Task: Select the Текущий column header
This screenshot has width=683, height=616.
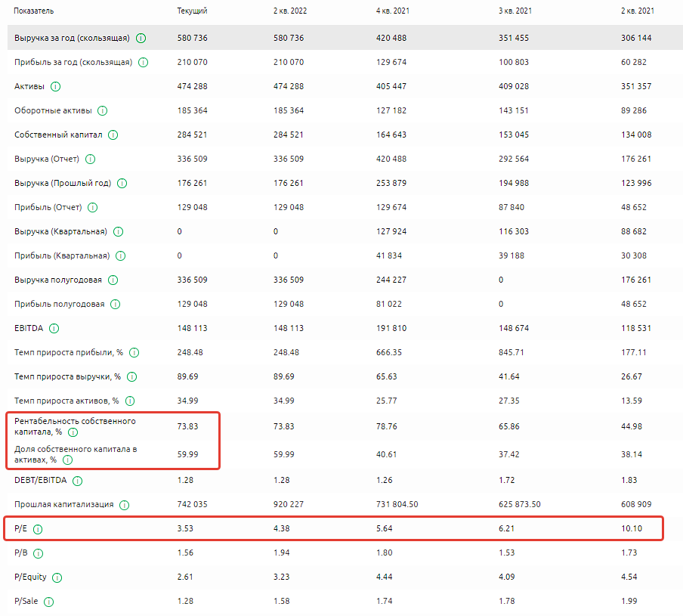Action: point(192,11)
